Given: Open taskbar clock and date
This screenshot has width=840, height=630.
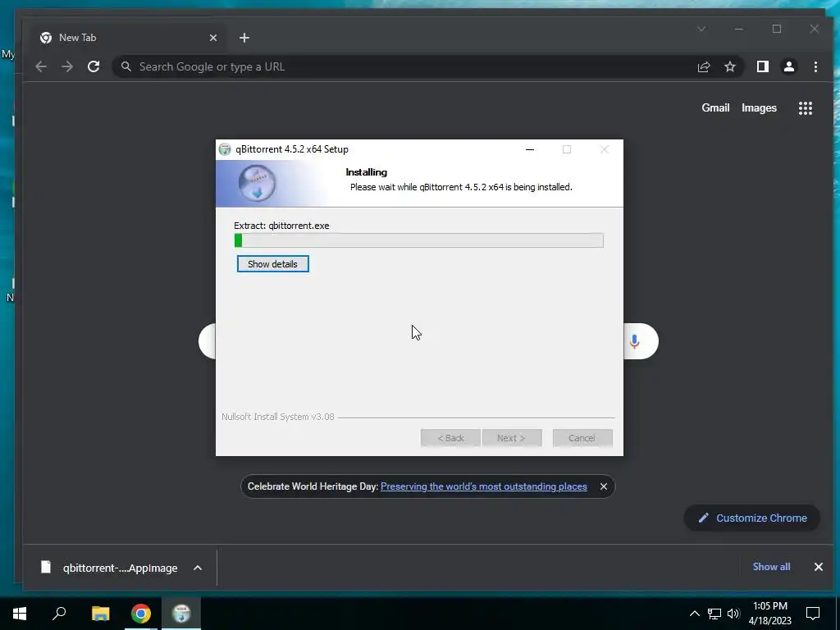Looking at the screenshot, I should (x=769, y=614).
